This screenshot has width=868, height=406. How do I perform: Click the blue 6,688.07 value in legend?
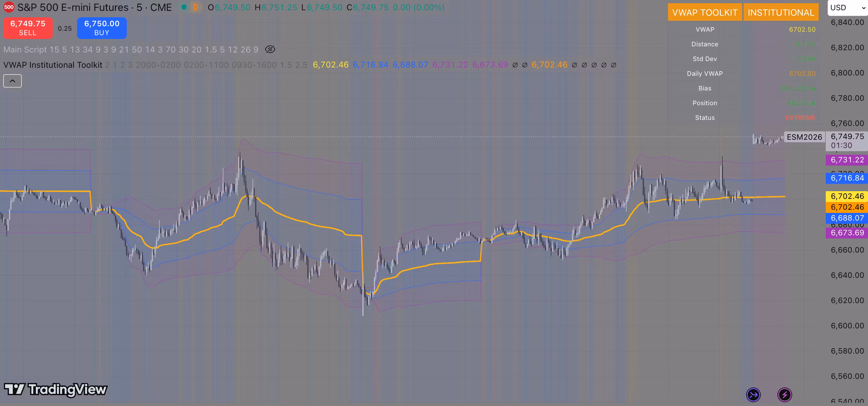click(x=410, y=65)
